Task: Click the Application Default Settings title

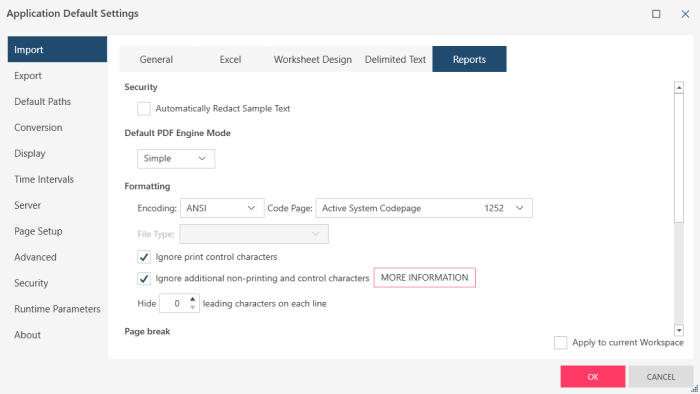Action: [72, 13]
